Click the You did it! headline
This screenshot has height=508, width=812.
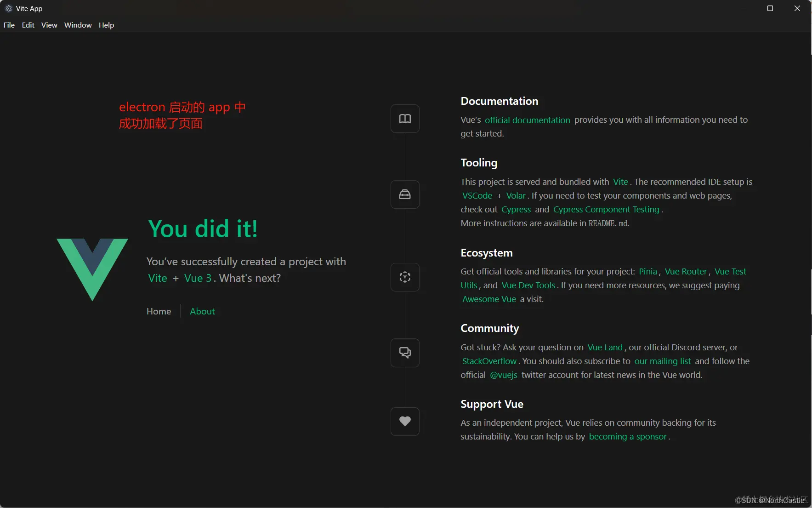pos(203,228)
